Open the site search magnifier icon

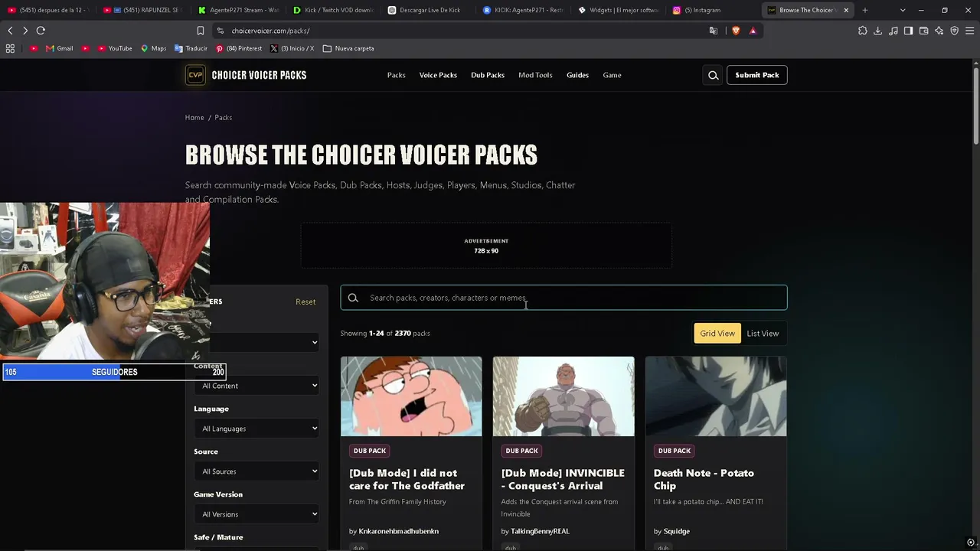[714, 75]
